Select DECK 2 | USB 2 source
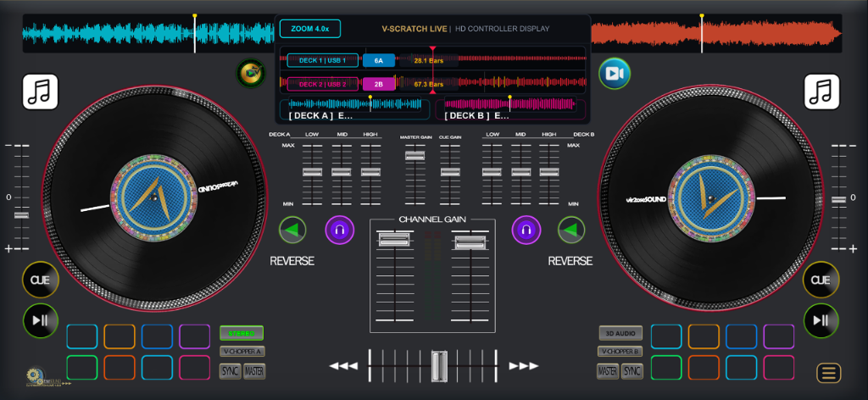Screen dimensions: 868x400 point(323,84)
